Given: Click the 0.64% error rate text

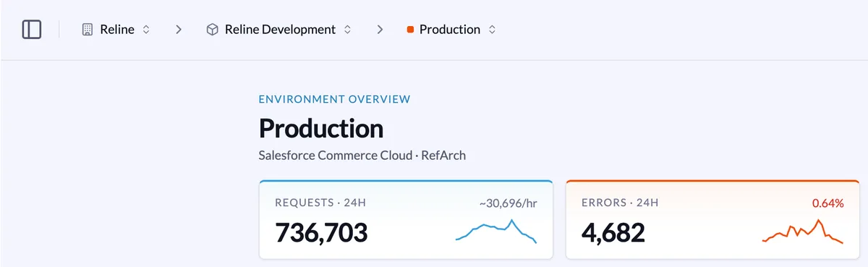Looking at the screenshot, I should (828, 203).
